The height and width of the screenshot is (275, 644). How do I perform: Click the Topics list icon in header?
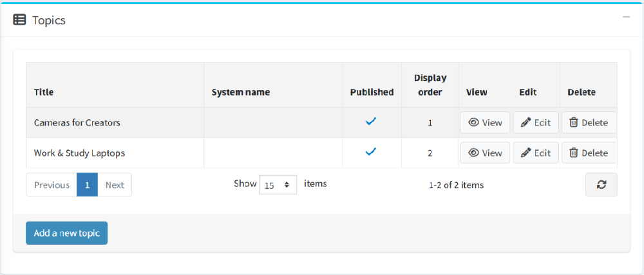point(19,20)
